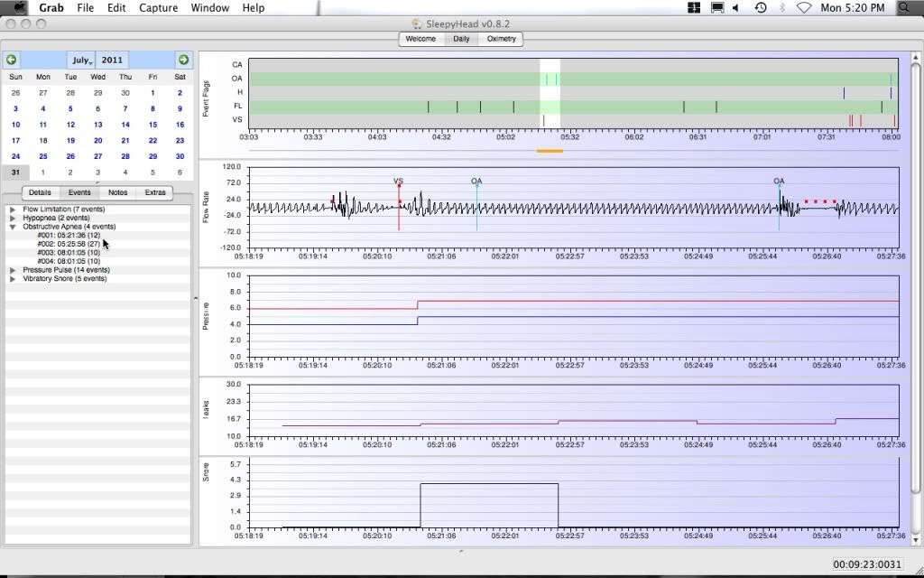
Task: Select July 28 in the calendar
Action: (x=125, y=156)
